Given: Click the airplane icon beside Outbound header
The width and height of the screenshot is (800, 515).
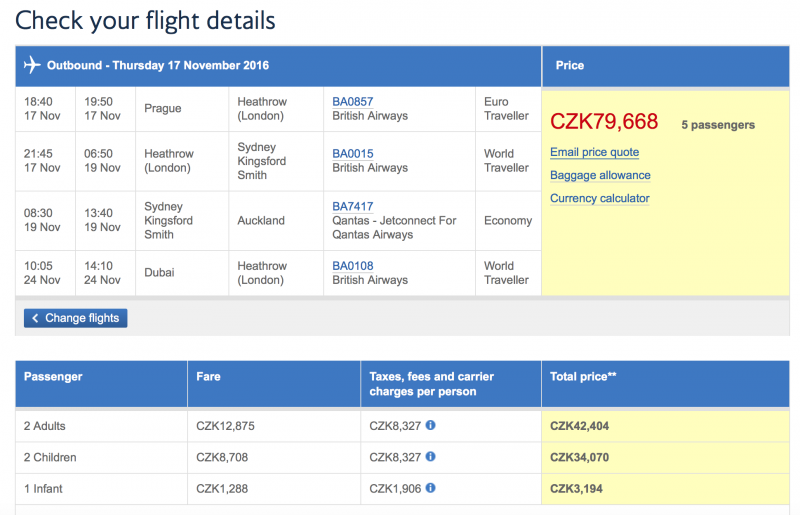Looking at the screenshot, I should [32, 65].
